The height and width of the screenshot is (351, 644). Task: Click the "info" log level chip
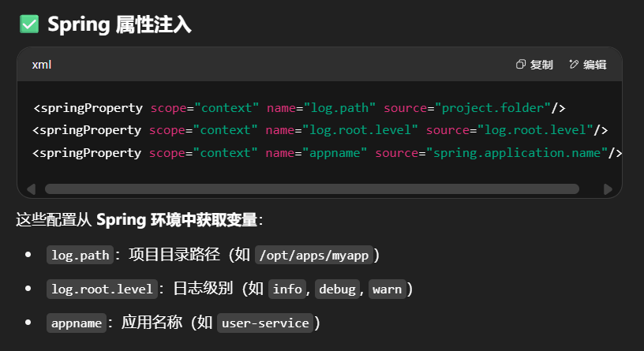(x=287, y=289)
